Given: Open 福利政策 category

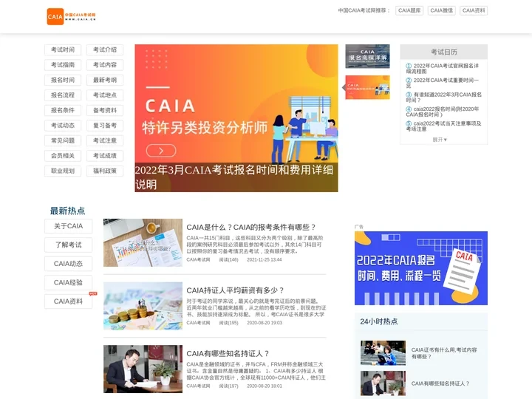Looking at the screenshot, I should tap(105, 171).
